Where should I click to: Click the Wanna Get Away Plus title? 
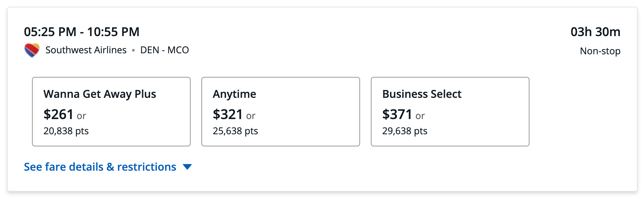(100, 94)
